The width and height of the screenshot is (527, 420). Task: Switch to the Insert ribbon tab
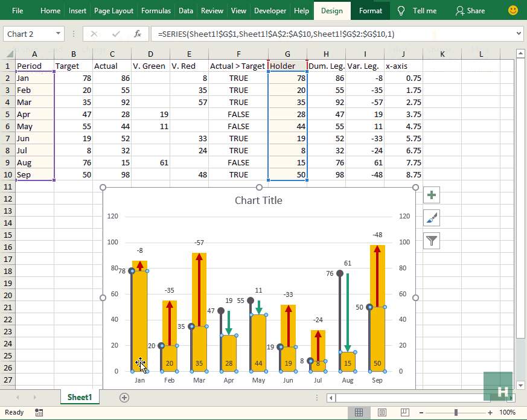(x=77, y=11)
